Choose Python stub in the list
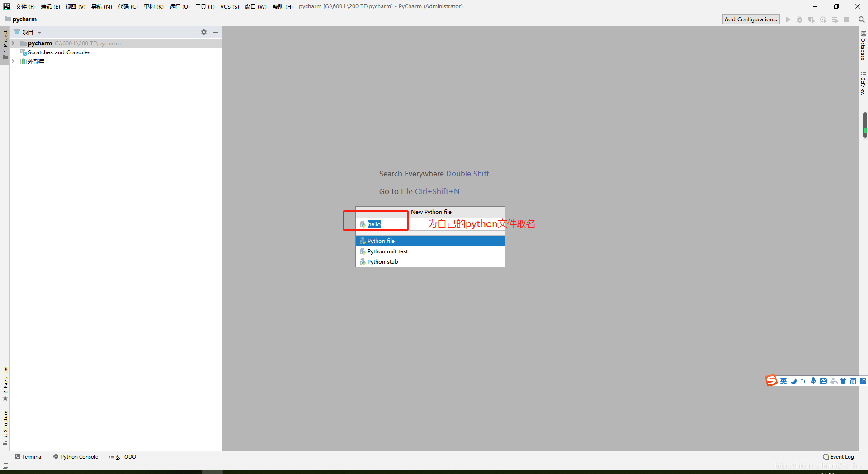This screenshot has width=868, height=474. pos(430,262)
